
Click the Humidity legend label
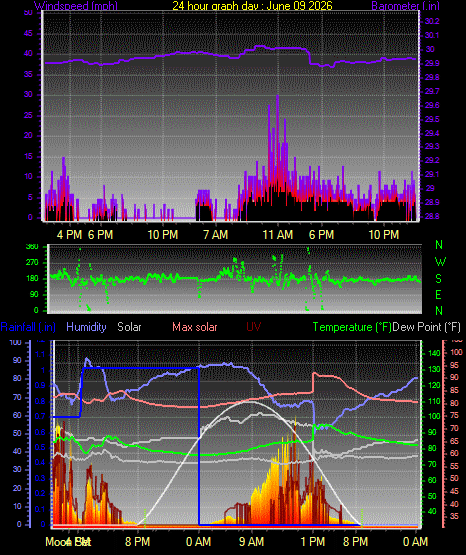coord(86,327)
